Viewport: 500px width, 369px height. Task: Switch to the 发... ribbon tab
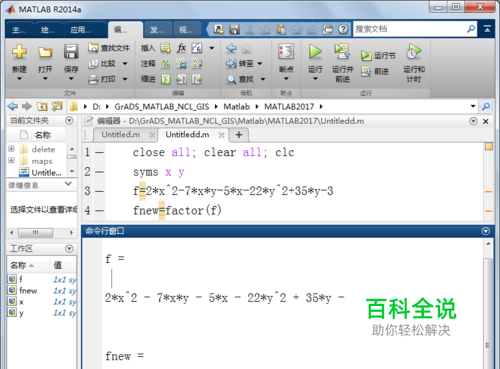click(x=157, y=30)
